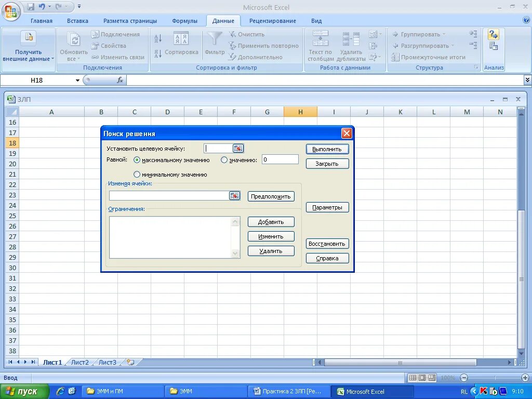Open the data validation dropdown icon
The height and width of the screenshot is (399, 532).
point(375,34)
